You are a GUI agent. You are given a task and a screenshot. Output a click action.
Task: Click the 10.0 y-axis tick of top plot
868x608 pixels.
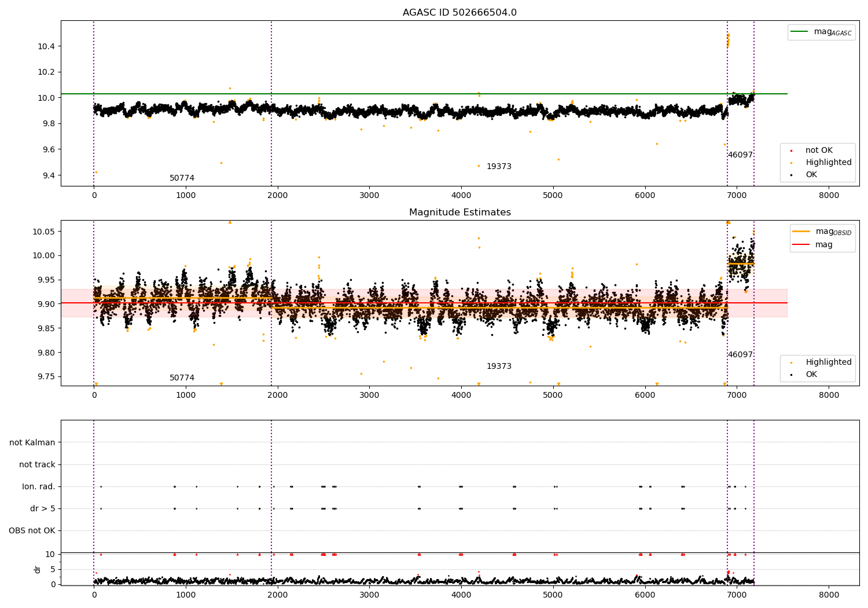(46, 98)
